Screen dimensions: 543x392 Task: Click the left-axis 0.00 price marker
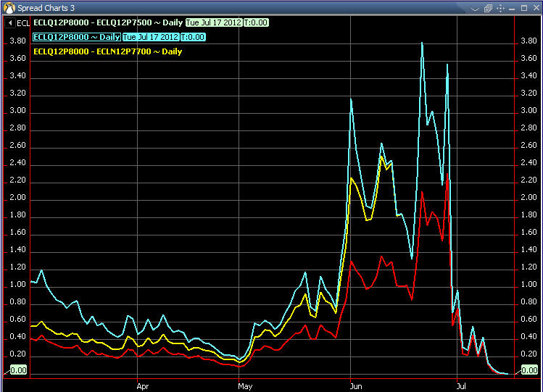click(18, 370)
